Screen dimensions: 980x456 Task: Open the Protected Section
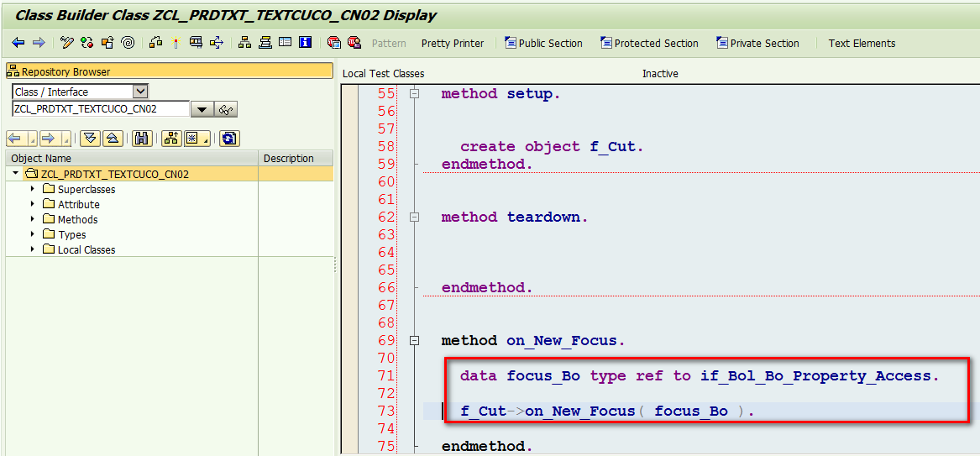(649, 43)
